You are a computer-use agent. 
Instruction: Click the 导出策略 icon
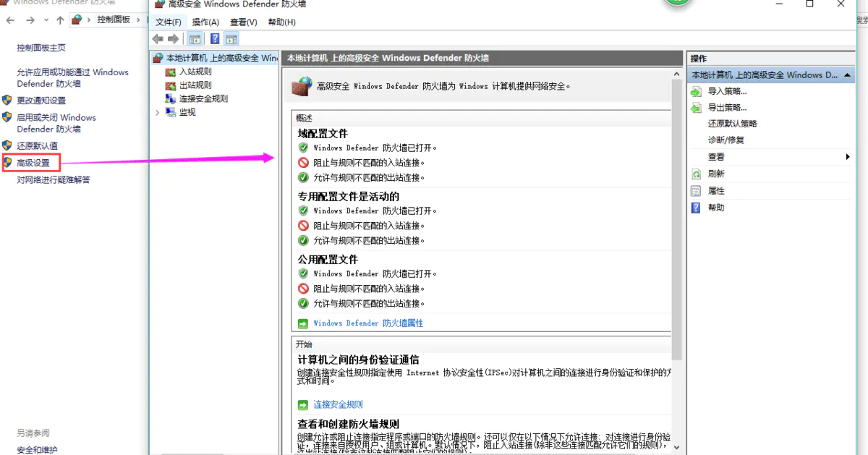[696, 108]
